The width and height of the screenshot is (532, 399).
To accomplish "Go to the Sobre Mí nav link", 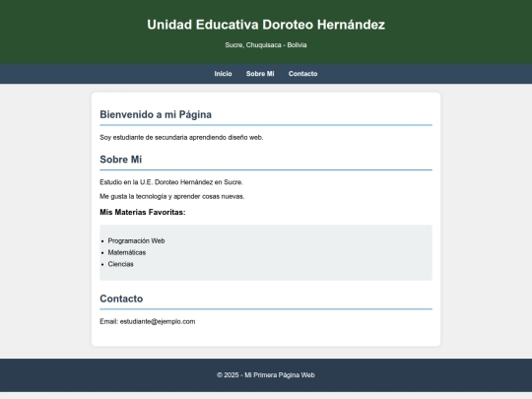I will click(260, 74).
